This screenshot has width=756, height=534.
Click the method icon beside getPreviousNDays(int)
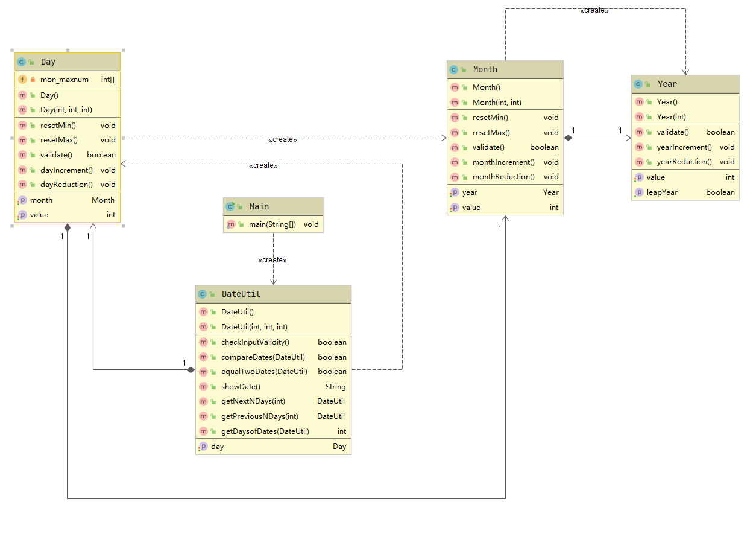tap(203, 416)
